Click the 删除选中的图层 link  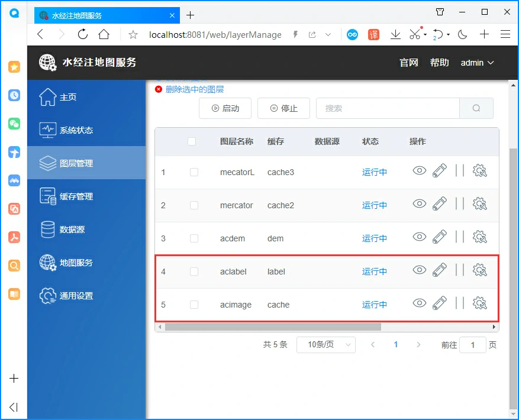(x=194, y=89)
